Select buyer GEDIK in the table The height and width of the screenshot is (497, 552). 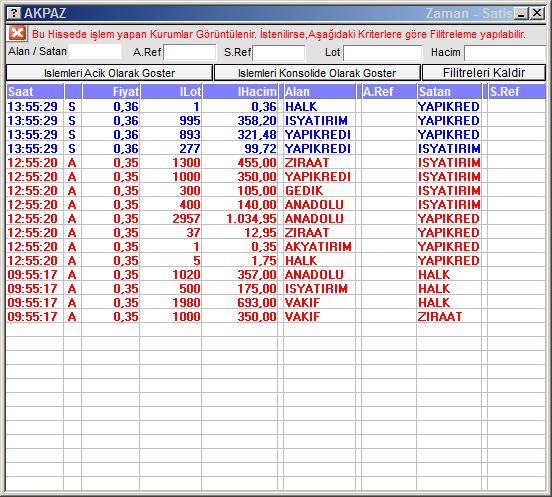click(304, 191)
